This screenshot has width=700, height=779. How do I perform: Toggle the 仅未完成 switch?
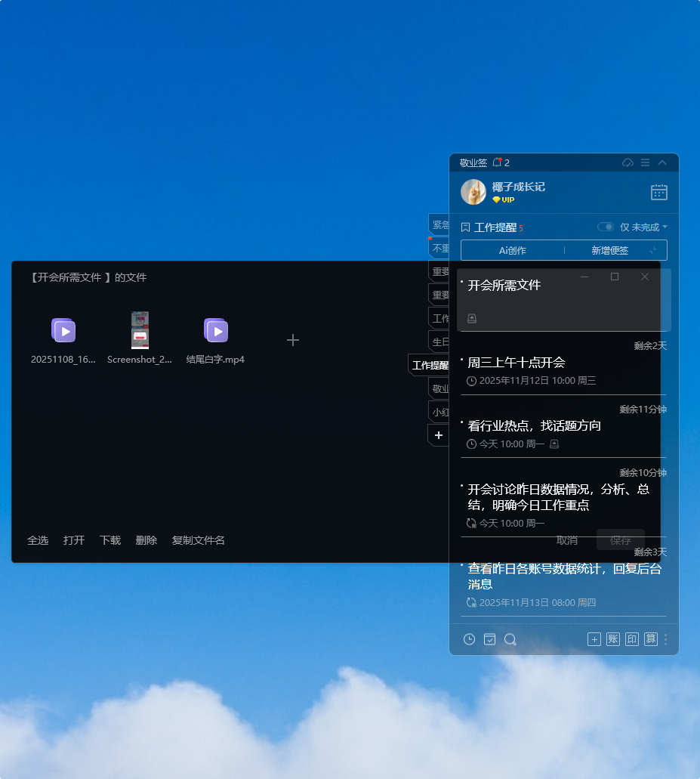coord(605,227)
